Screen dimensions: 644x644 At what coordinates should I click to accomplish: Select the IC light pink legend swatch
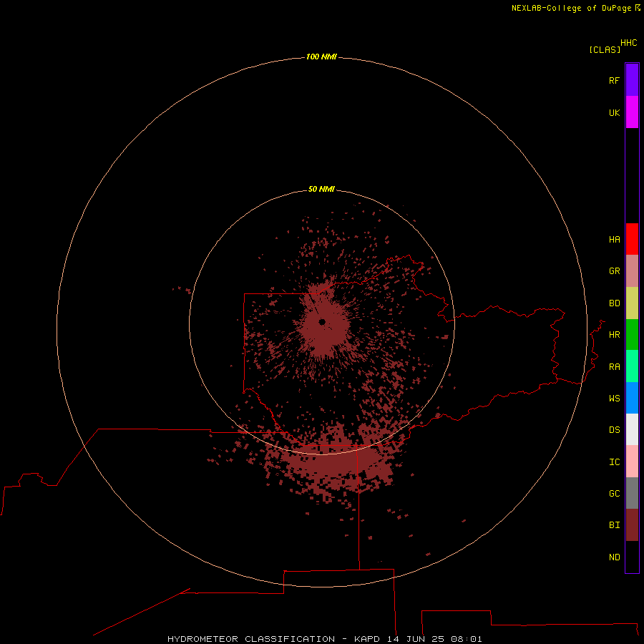click(x=632, y=462)
